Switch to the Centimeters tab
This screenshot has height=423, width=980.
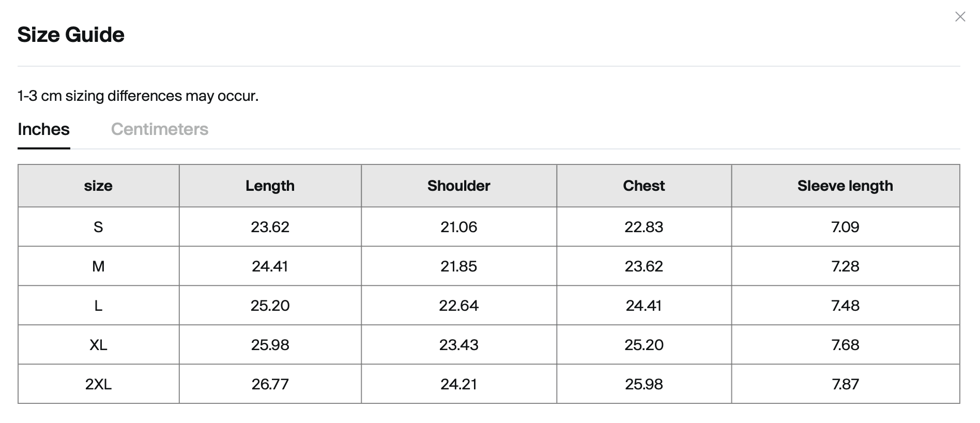click(160, 129)
